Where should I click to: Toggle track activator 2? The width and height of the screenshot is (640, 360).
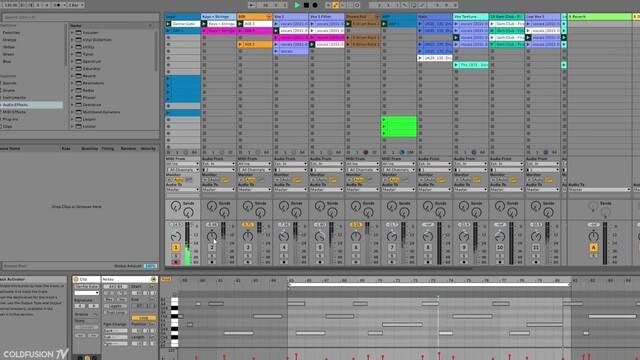pyautogui.click(x=212, y=247)
